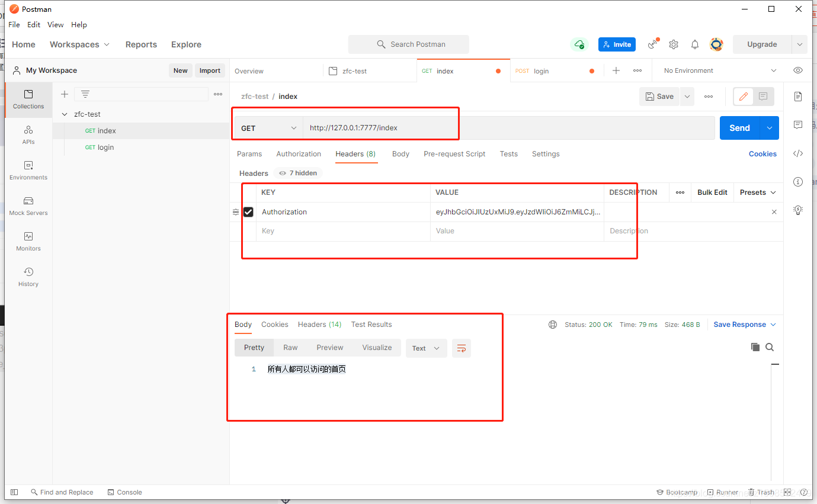Open the settings gear icon
817x504 pixels.
pyautogui.click(x=674, y=44)
